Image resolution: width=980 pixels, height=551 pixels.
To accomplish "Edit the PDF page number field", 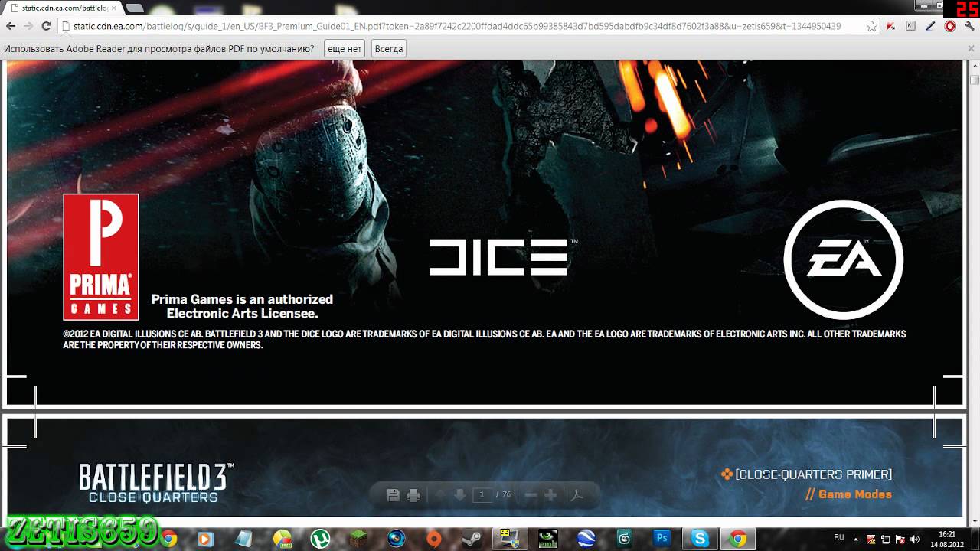I will click(482, 495).
